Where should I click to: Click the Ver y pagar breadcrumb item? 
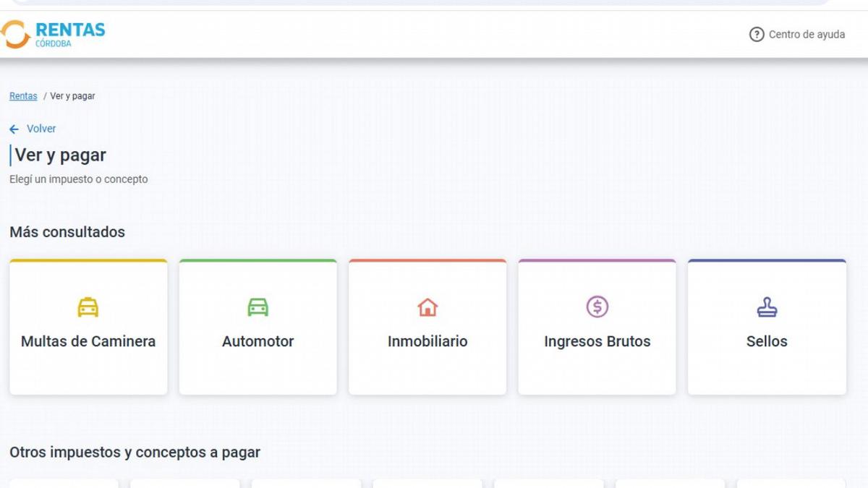(x=72, y=96)
